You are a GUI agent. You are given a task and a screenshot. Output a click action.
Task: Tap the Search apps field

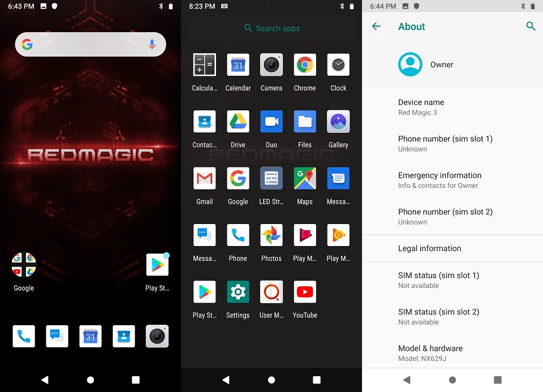point(271,28)
